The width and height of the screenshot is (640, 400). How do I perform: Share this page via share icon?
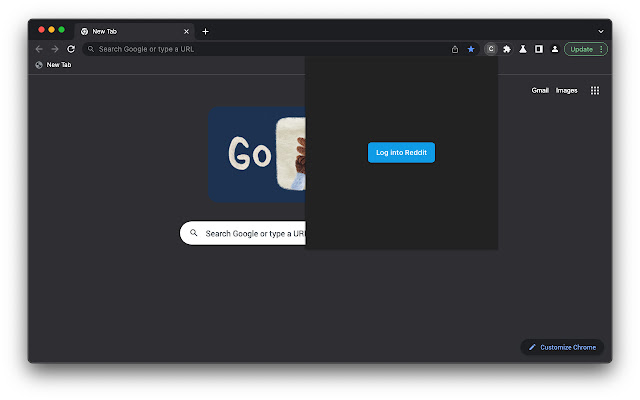coord(455,49)
